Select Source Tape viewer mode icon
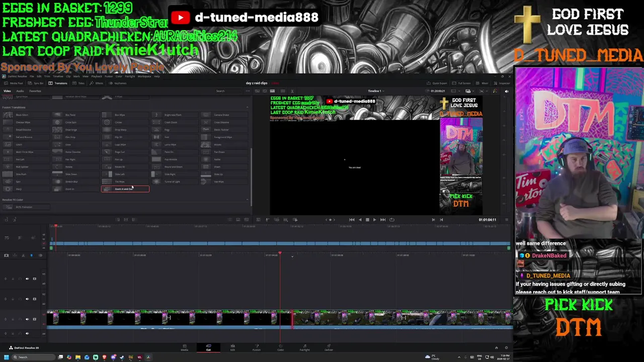644x362 pixels. pos(265,91)
